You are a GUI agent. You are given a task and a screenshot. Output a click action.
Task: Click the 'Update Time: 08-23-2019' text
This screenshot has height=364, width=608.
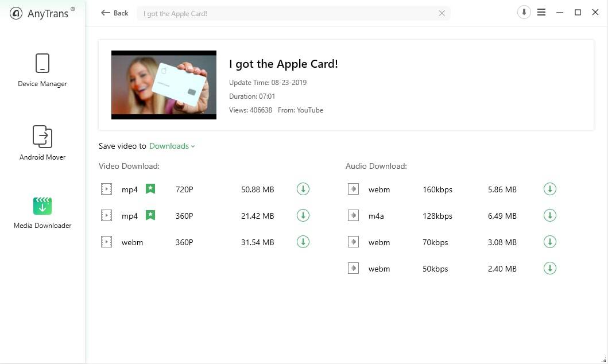(x=268, y=83)
